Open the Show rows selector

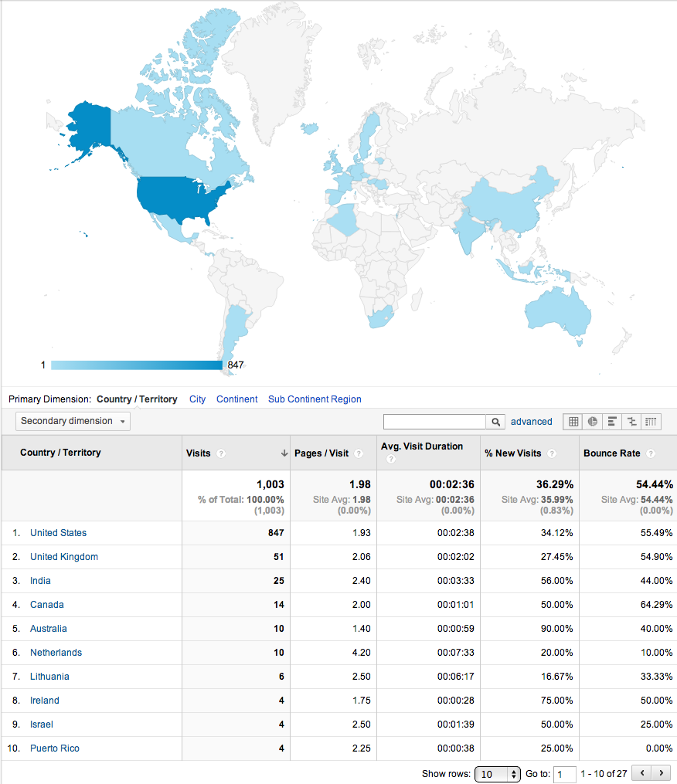[498, 774]
